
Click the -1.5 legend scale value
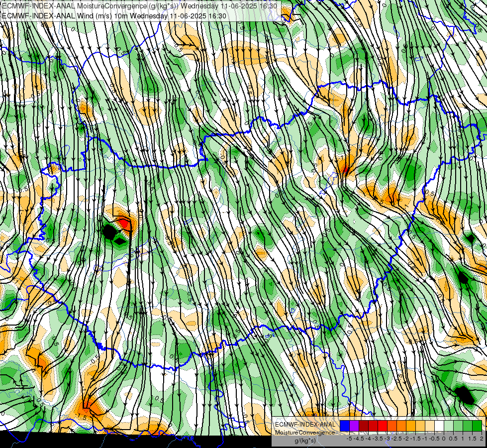coord(415,439)
